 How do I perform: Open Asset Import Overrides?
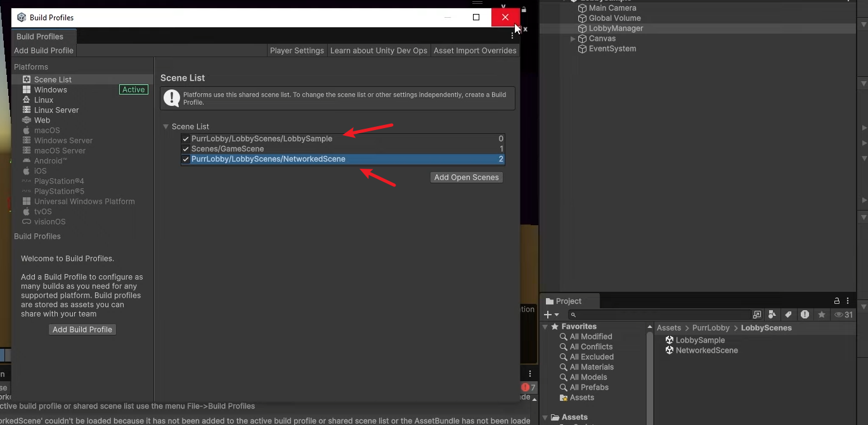tap(475, 51)
